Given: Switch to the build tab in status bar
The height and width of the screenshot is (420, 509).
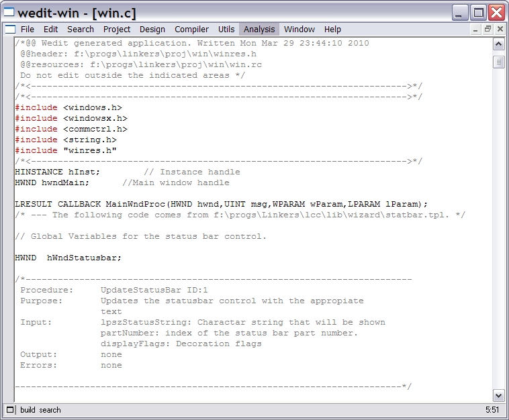Looking at the screenshot, I should [28, 410].
